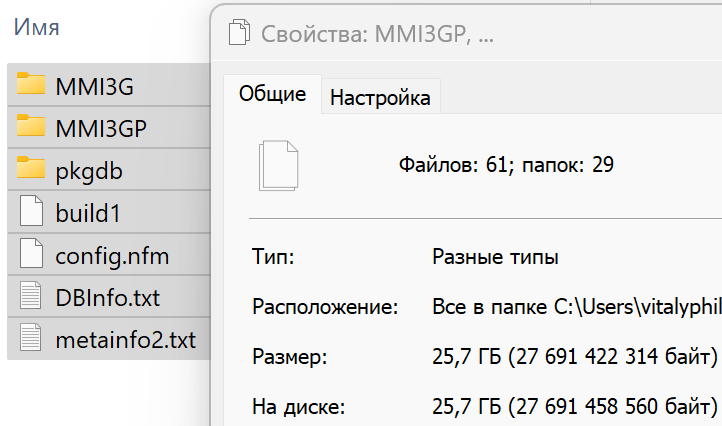Select the MMI3G folder name
The height and width of the screenshot is (426, 722).
tap(94, 87)
